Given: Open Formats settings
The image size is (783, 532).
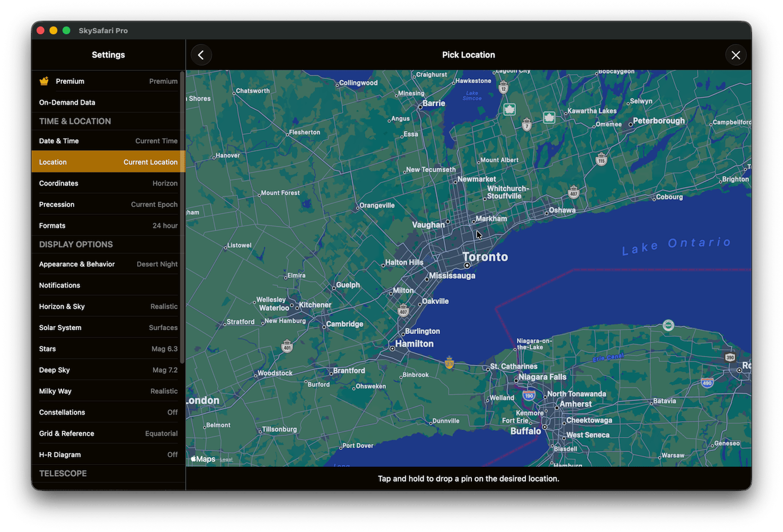Looking at the screenshot, I should coord(108,226).
